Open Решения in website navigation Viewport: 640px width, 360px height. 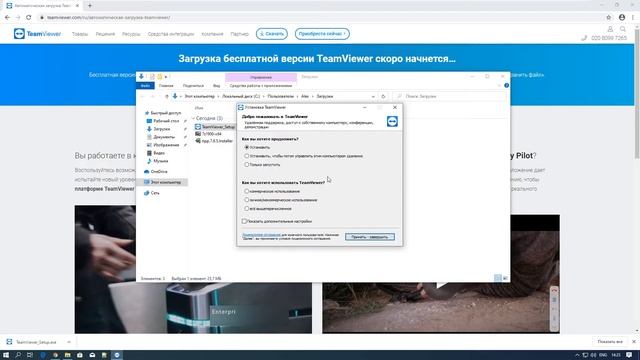coord(105,34)
